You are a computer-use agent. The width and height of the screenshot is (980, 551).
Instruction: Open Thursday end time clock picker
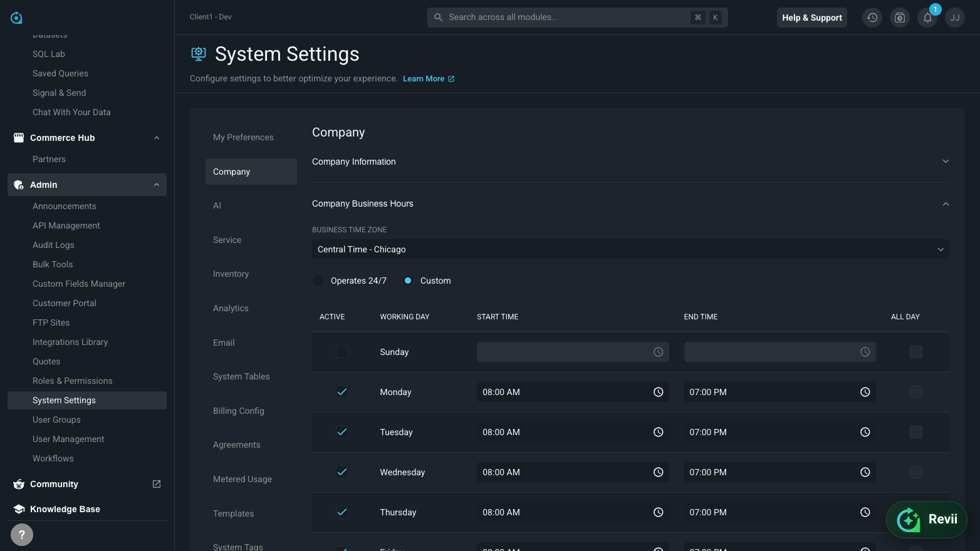[865, 512]
